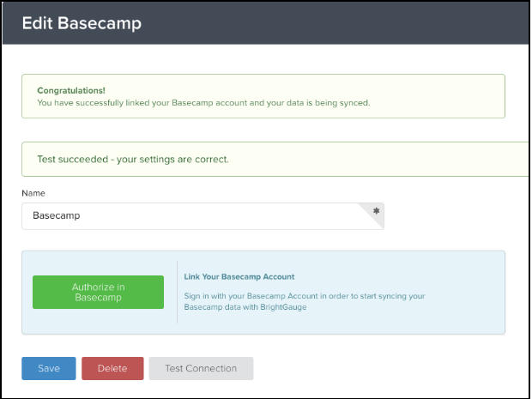Screen dimensions: 532x399
Task: Click the Link Your Basecamp Account heading
Action: point(239,276)
